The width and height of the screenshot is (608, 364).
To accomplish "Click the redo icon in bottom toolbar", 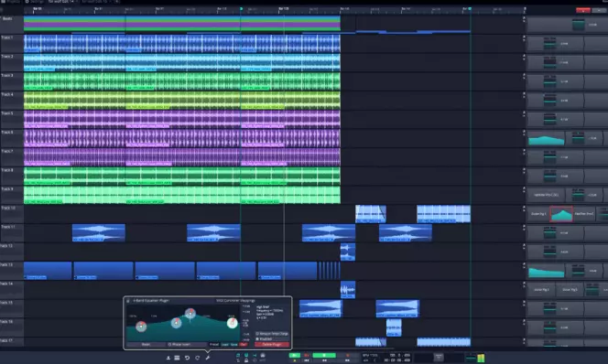I will point(198,358).
